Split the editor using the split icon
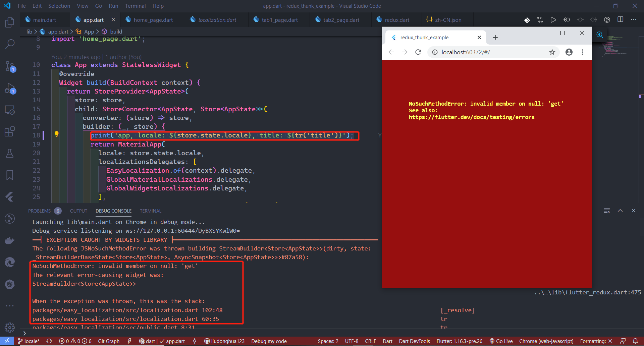Viewport: 644px width, 346px height. (x=620, y=19)
